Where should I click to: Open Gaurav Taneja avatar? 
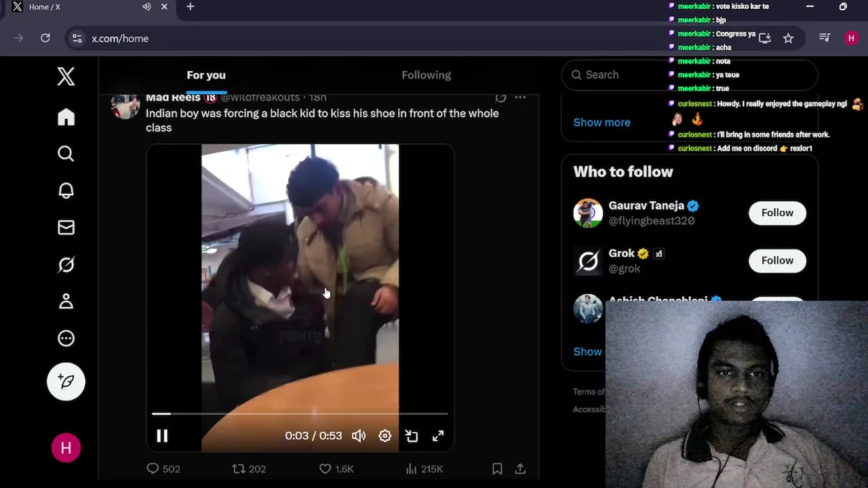(588, 213)
